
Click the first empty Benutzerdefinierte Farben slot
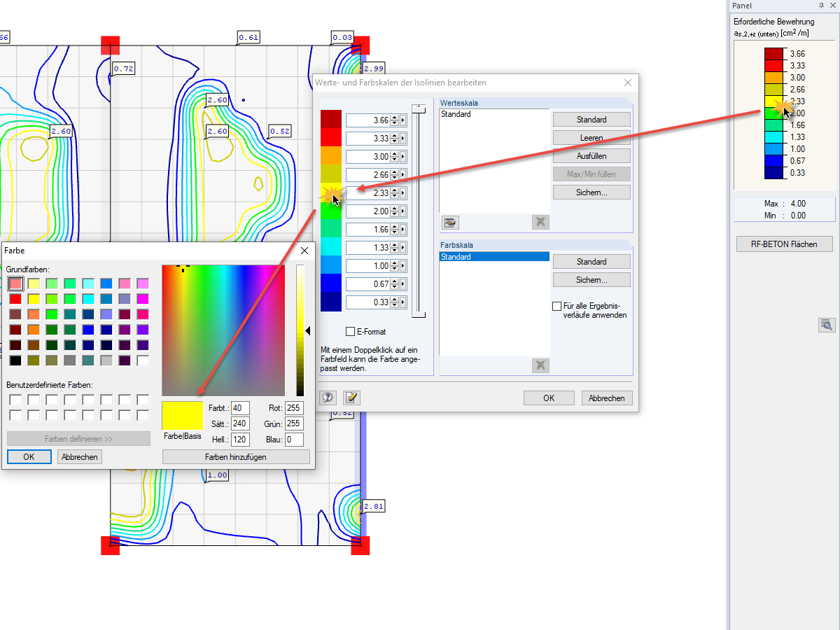coord(15,400)
